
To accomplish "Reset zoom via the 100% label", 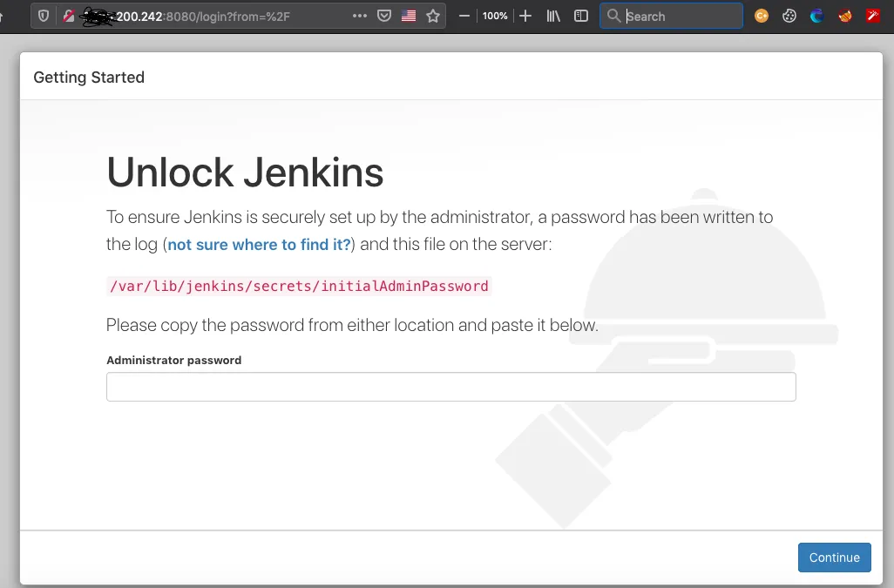I will pos(495,16).
